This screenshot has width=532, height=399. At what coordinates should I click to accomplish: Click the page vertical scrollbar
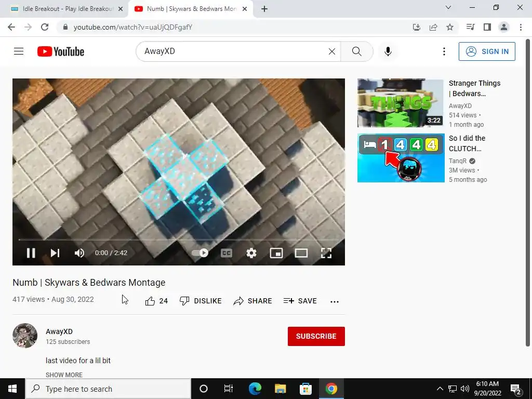[528, 193]
